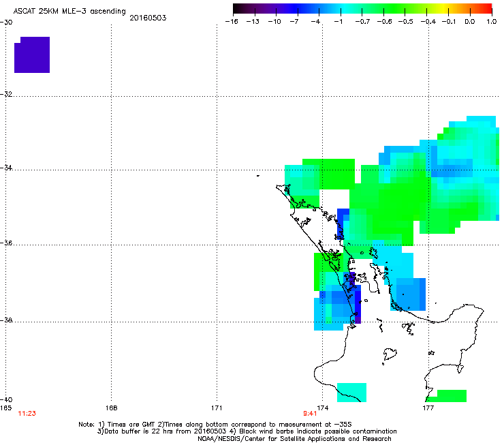
Task: Click the colorbar value -0.6
Action: coord(384,22)
